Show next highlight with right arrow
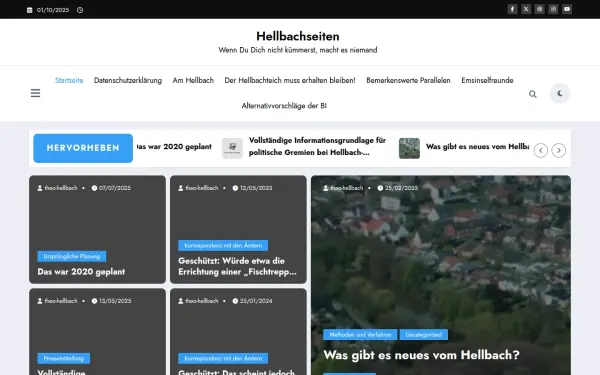600x375 pixels. pos(559,150)
